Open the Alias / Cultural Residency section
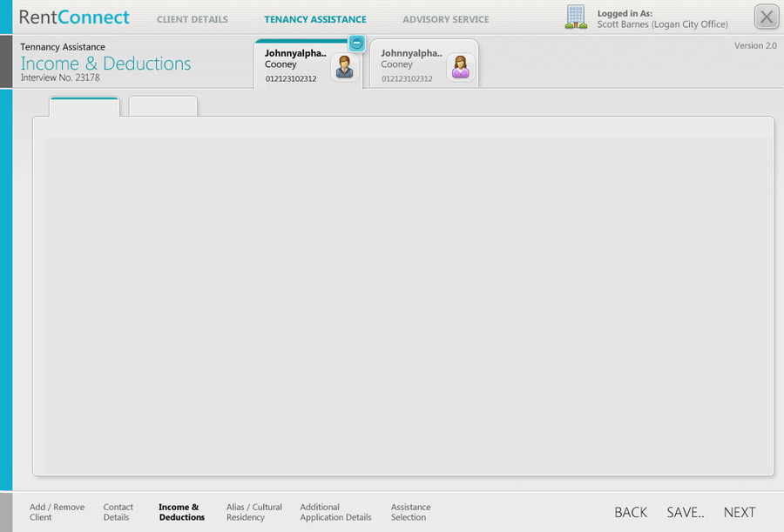The height and width of the screenshot is (532, 784). pyautogui.click(x=253, y=511)
